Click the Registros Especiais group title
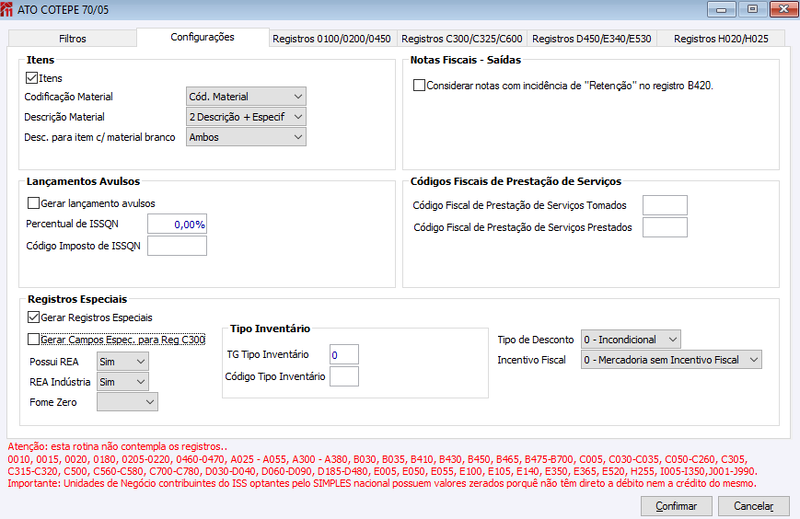Viewport: 800px width, 519px height. tap(77, 299)
